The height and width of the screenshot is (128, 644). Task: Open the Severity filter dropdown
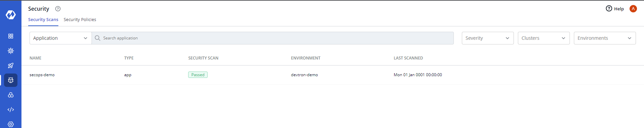pyautogui.click(x=488, y=38)
